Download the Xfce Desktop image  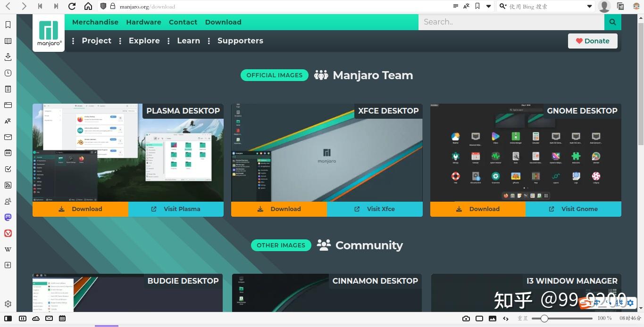pyautogui.click(x=279, y=209)
